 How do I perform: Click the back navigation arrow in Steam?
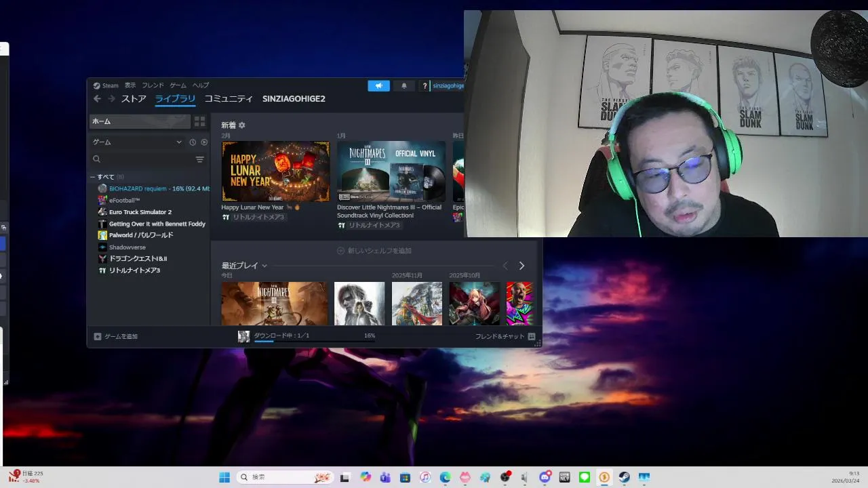(x=97, y=99)
